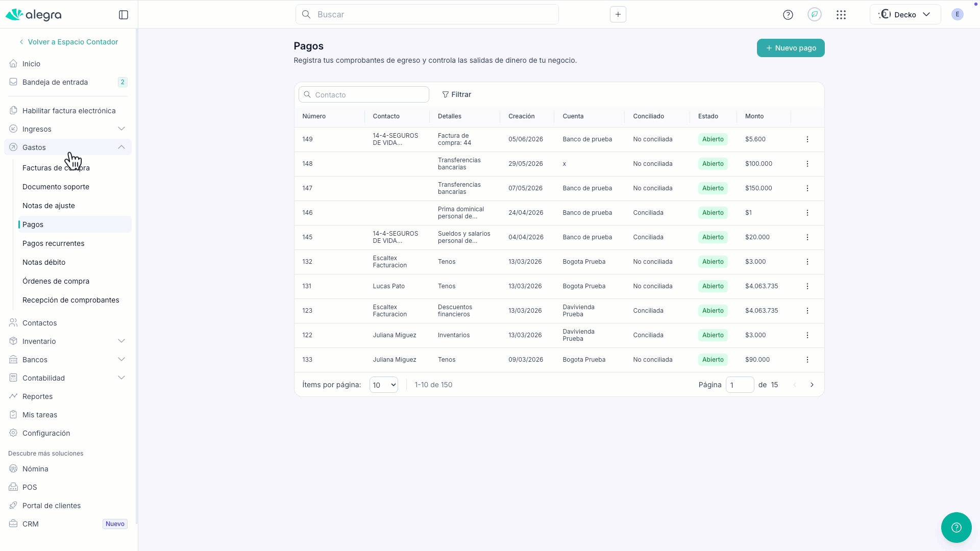Collapse the sidebar with the panel icon
Image resolution: width=980 pixels, height=551 pixels.
click(124, 15)
